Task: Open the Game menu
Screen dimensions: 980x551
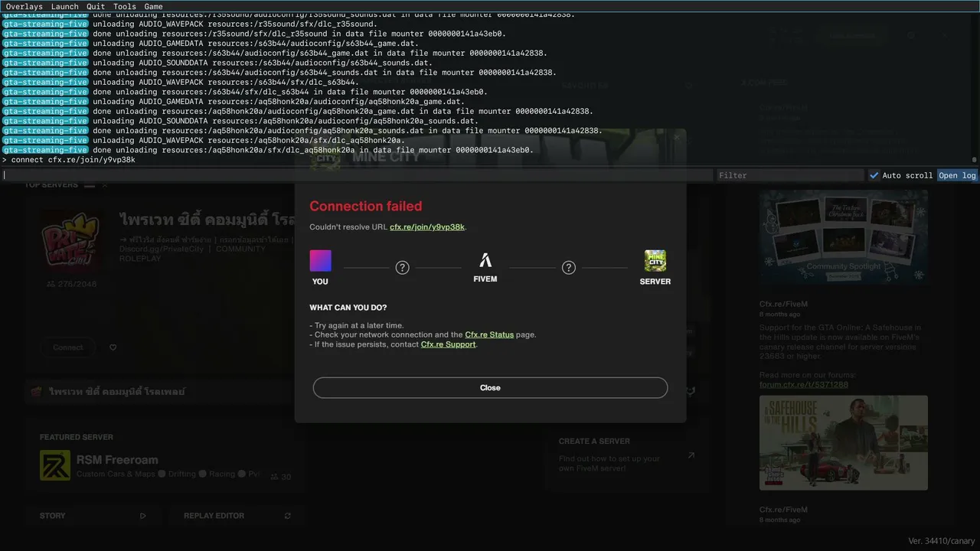Action: click(x=153, y=6)
